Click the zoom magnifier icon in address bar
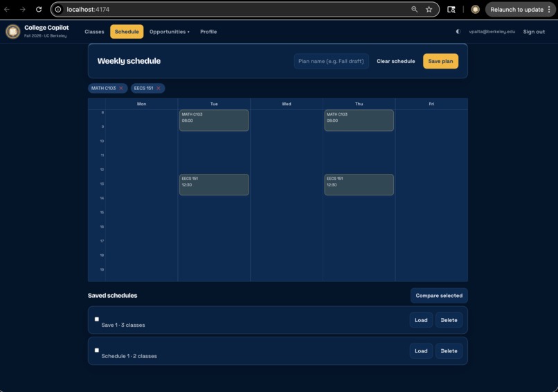The width and height of the screenshot is (558, 392). coord(414,9)
